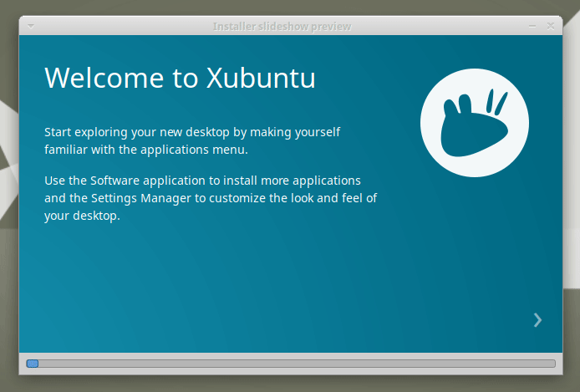This screenshot has height=392, width=580.
Task: Click the paragraph starting "Start exploring your new desktop"
Action: (x=192, y=141)
